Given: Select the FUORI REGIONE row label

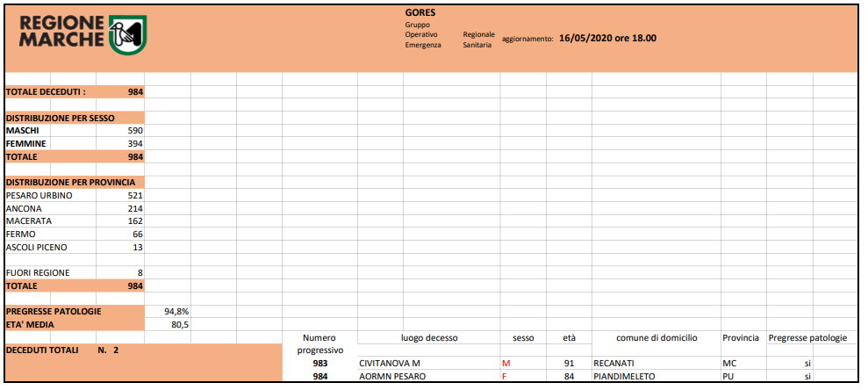Looking at the screenshot, I should click(x=38, y=273).
